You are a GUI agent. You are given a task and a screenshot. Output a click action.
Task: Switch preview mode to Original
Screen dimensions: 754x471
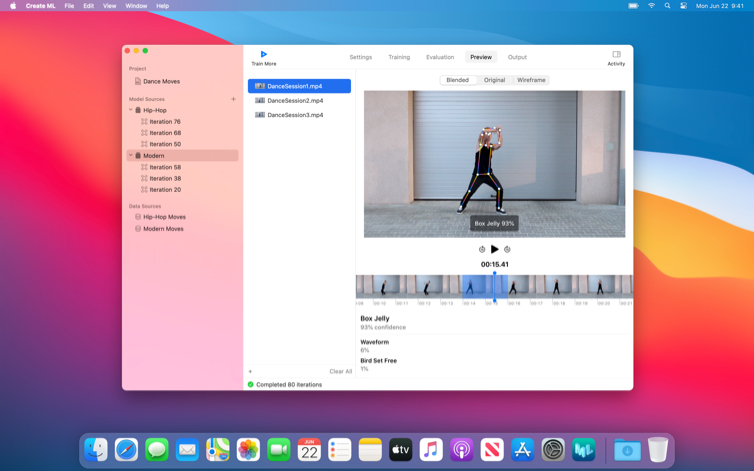[x=494, y=80]
